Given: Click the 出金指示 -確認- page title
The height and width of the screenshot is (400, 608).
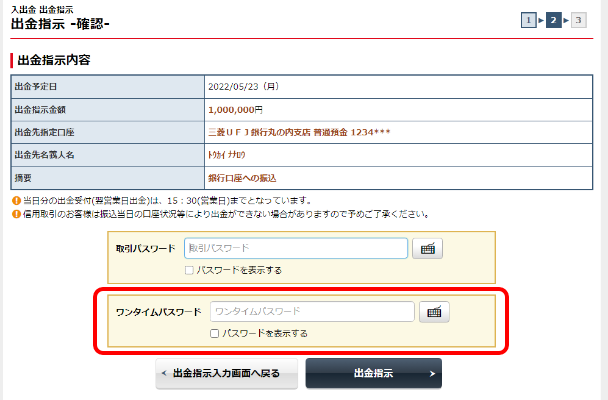Looking at the screenshot, I should tap(60, 24).
